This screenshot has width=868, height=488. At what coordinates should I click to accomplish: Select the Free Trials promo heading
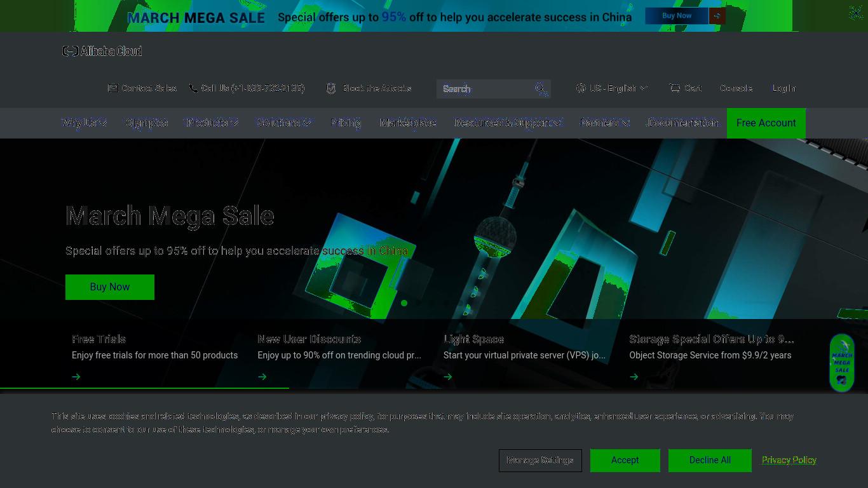99,339
